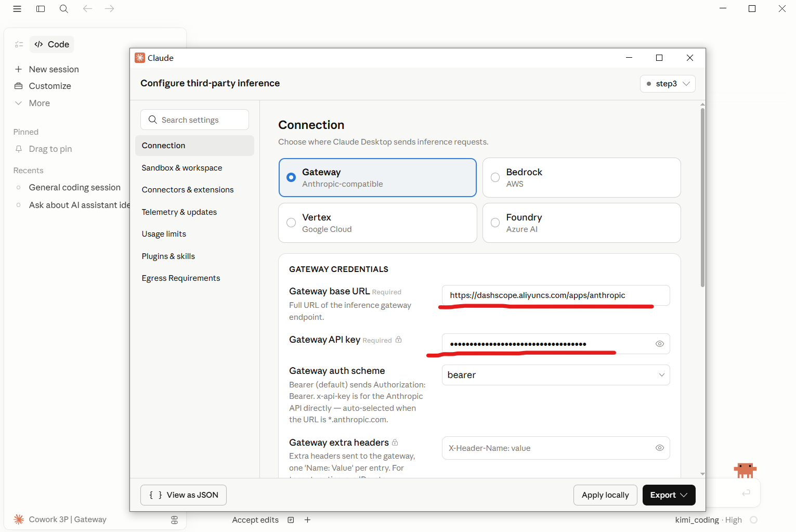Click the Claude starburst icon at bottom left

pos(19,519)
